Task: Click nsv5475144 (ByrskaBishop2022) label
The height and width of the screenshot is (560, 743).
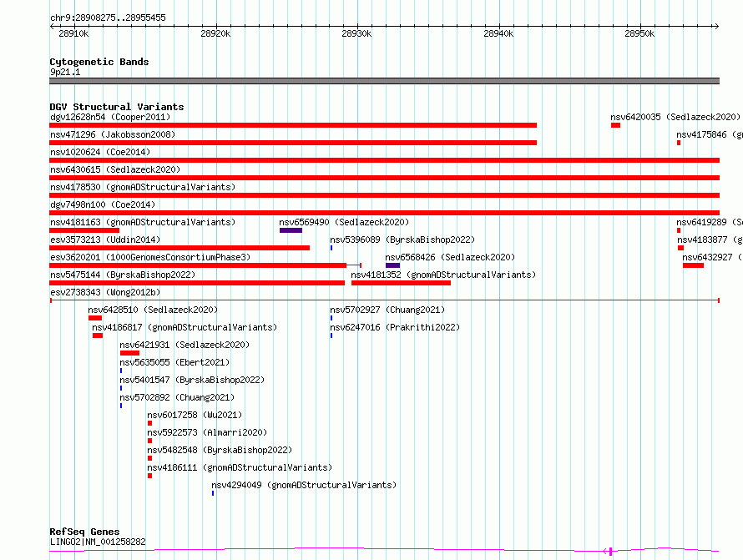Action: (123, 275)
